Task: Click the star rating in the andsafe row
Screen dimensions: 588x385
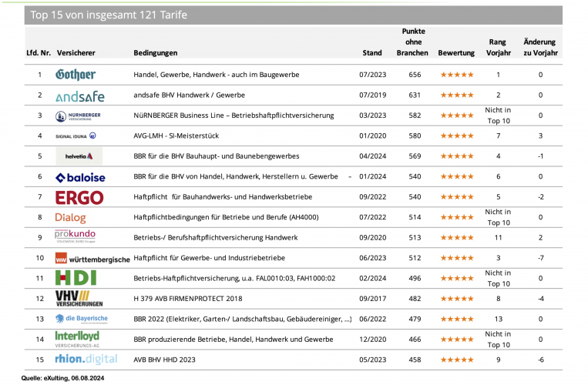Action: 457,95
